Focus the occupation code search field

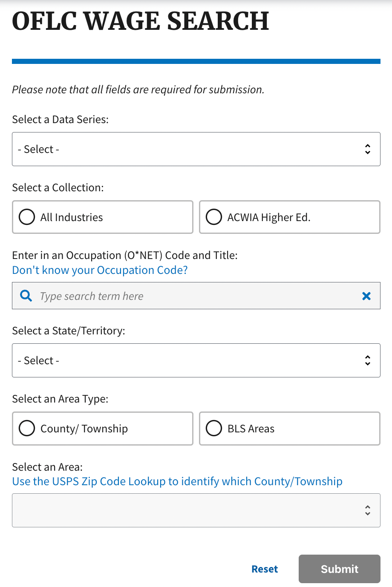click(x=192, y=296)
